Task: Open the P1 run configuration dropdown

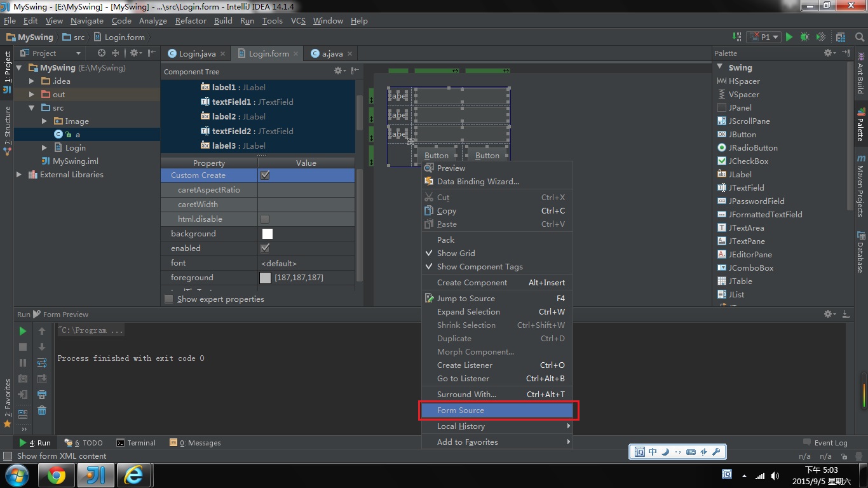Action: click(763, 37)
